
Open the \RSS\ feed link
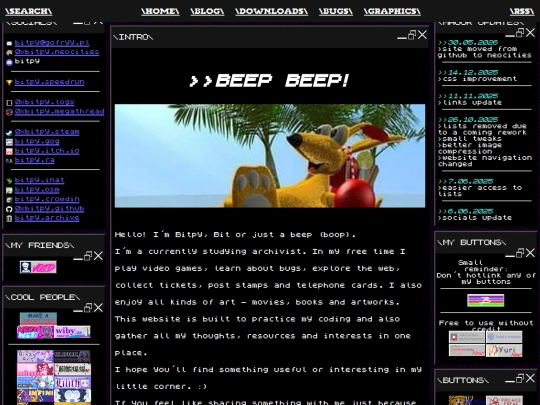[522, 11]
